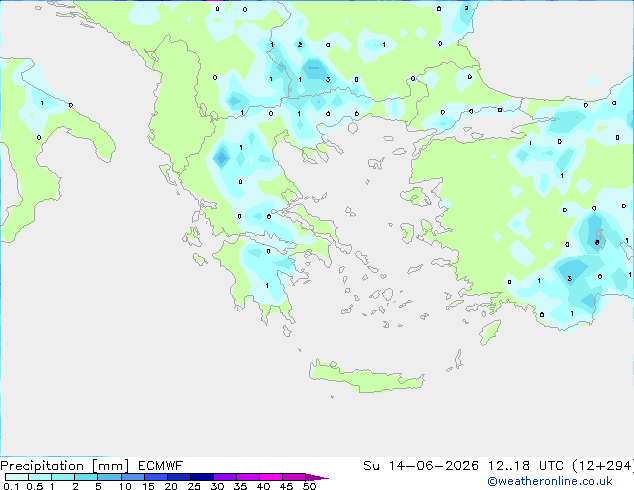Click the '40' legend scale label
Image resolution: width=634 pixels, height=490 pixels.
(x=263, y=486)
